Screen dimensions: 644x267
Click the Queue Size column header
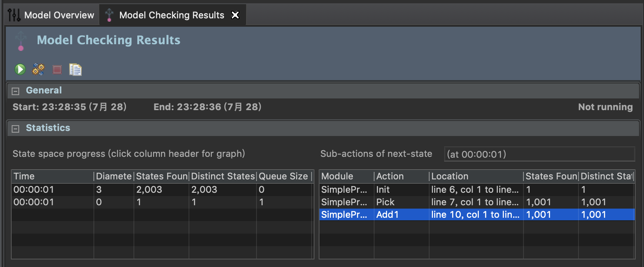pyautogui.click(x=284, y=176)
